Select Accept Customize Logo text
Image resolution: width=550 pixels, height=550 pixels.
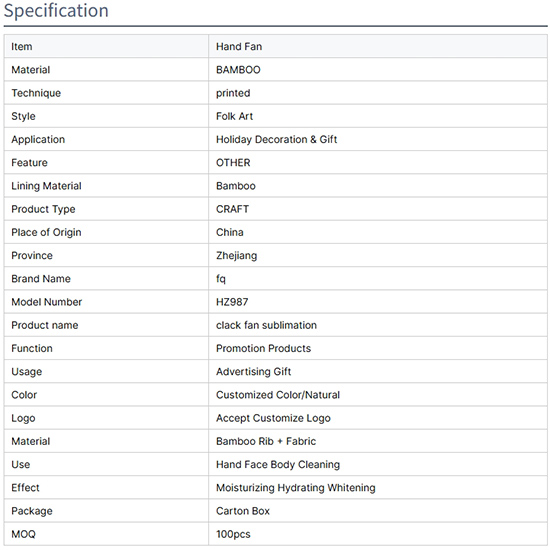(x=273, y=418)
